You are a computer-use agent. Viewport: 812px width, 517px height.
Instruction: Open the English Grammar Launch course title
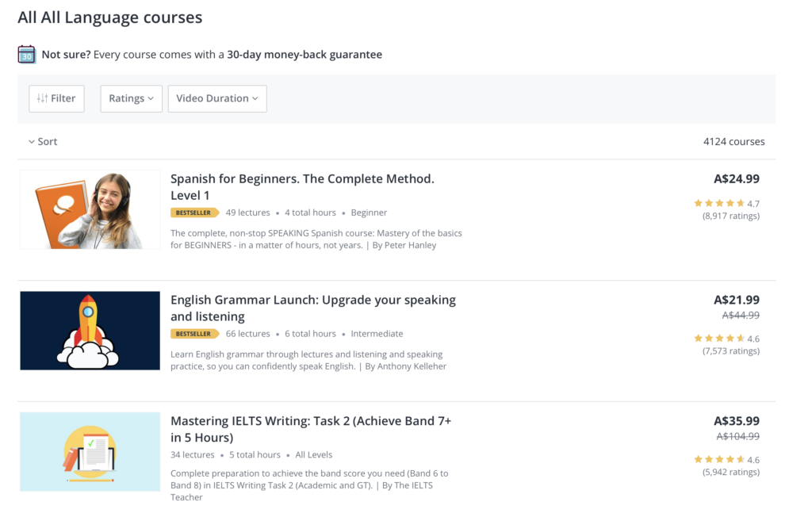[313, 308]
